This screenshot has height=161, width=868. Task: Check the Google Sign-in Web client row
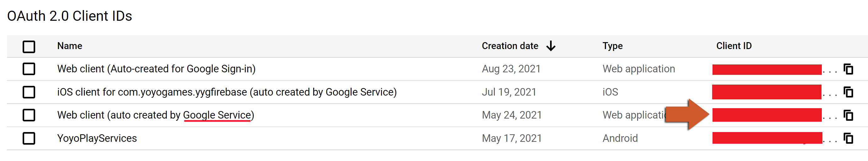point(29,69)
